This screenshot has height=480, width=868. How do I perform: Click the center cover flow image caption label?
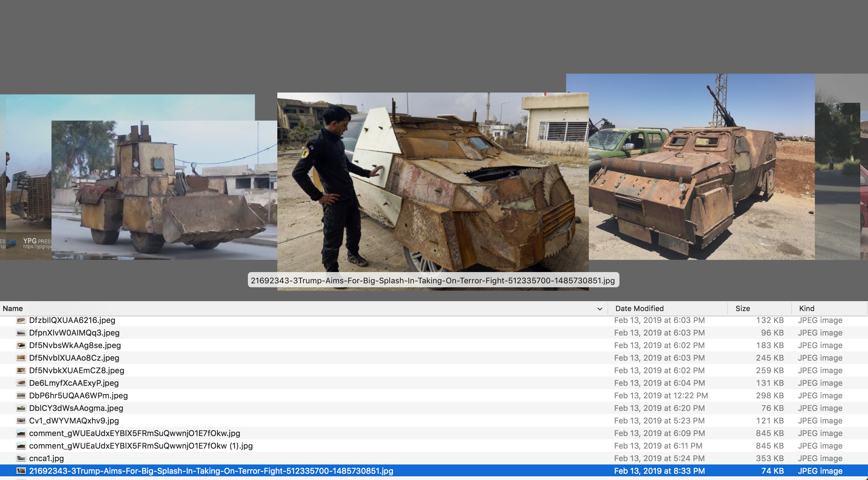point(433,280)
